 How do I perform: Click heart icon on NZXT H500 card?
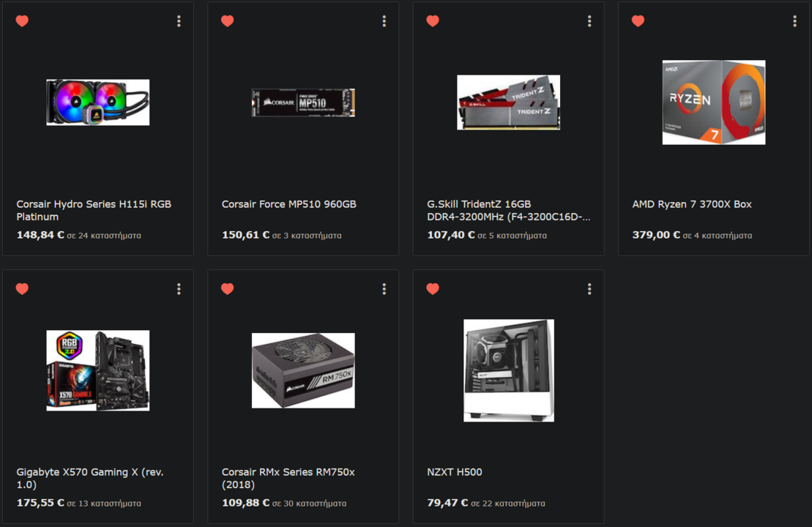point(433,289)
